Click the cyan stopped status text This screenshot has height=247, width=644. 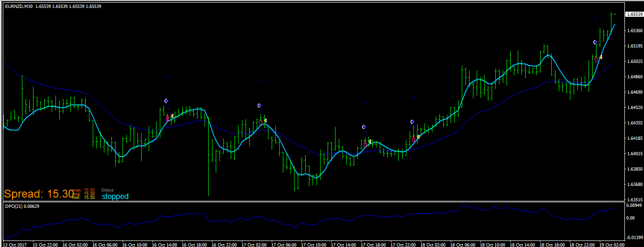[115, 197]
